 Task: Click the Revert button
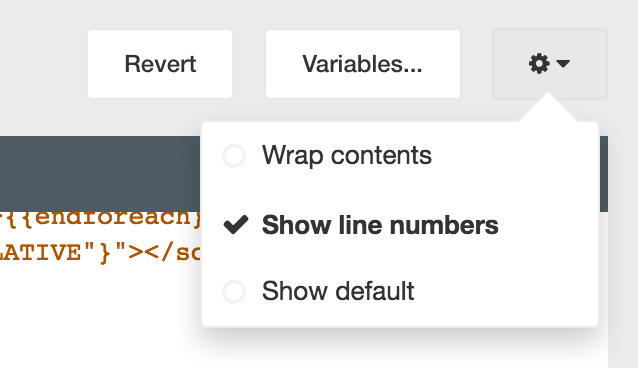pyautogui.click(x=160, y=64)
